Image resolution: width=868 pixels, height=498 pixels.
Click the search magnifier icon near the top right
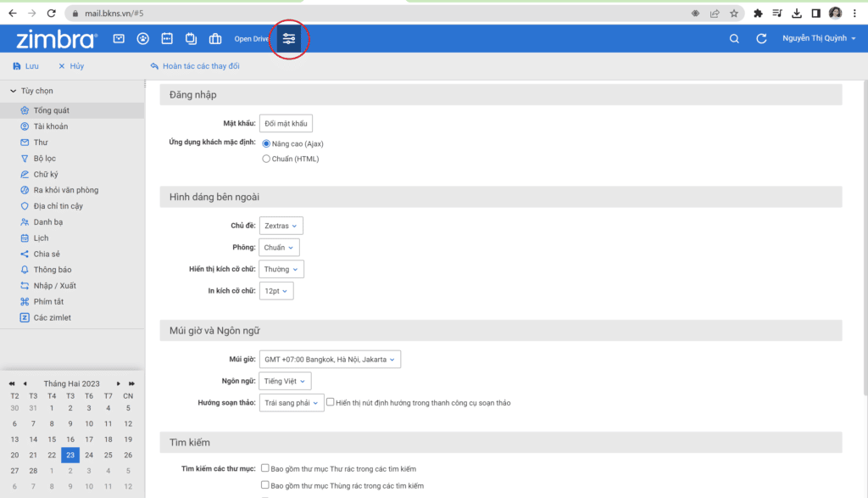(734, 38)
